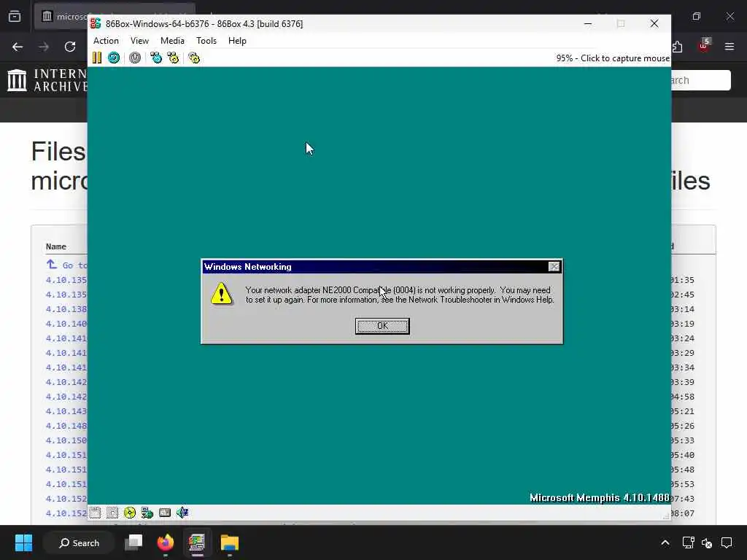Open the Windows Start menu
Image resolution: width=747 pixels, height=560 pixels.
pyautogui.click(x=24, y=542)
